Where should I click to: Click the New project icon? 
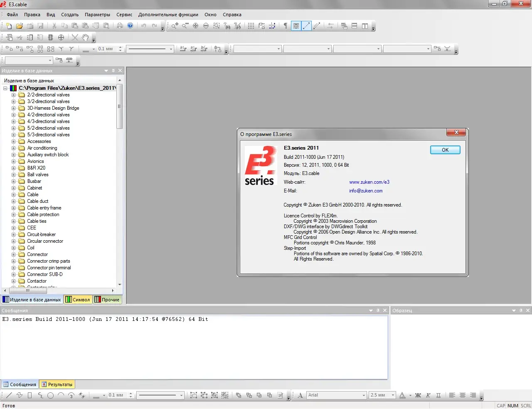coord(9,26)
